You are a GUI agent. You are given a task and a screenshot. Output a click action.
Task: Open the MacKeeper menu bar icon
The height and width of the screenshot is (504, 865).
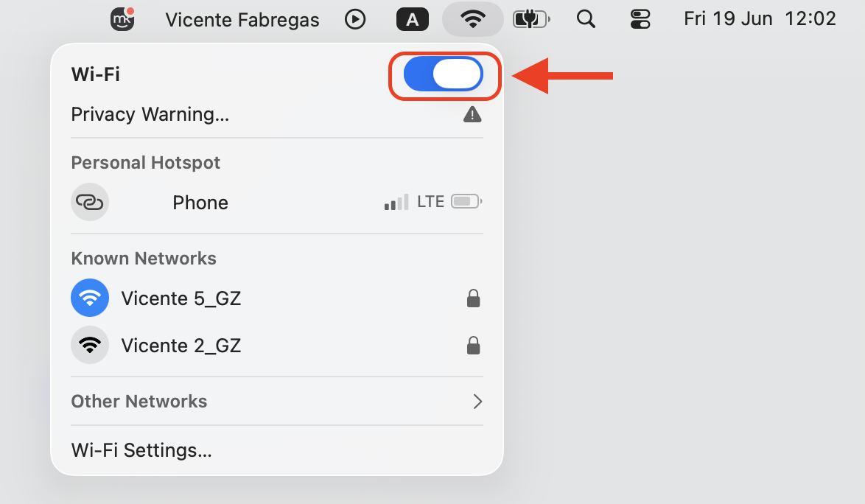[x=123, y=19]
